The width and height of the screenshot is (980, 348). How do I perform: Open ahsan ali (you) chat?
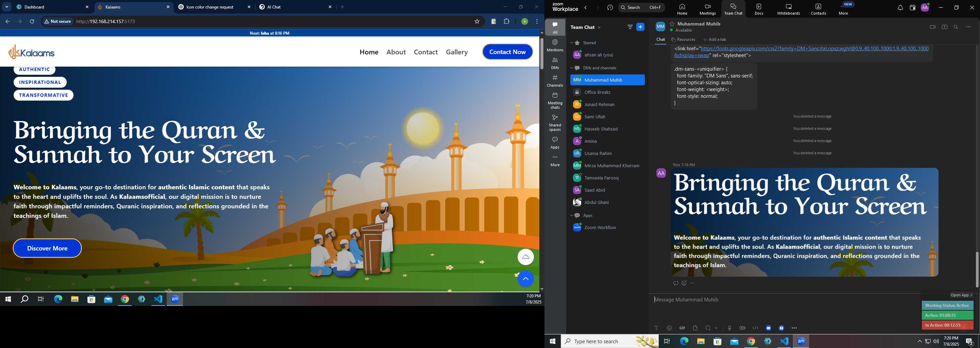(607, 55)
